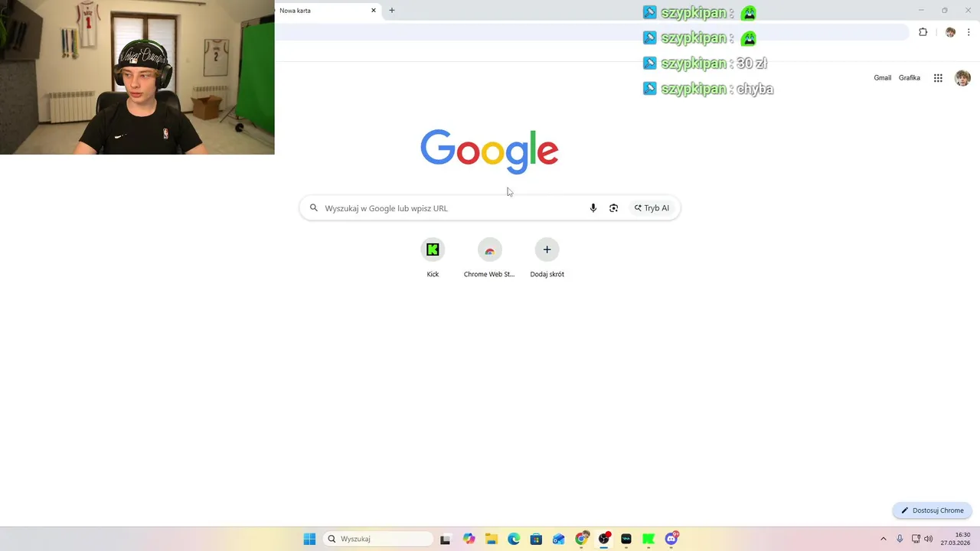Click the Google logo
980x551 pixels.
(x=489, y=151)
